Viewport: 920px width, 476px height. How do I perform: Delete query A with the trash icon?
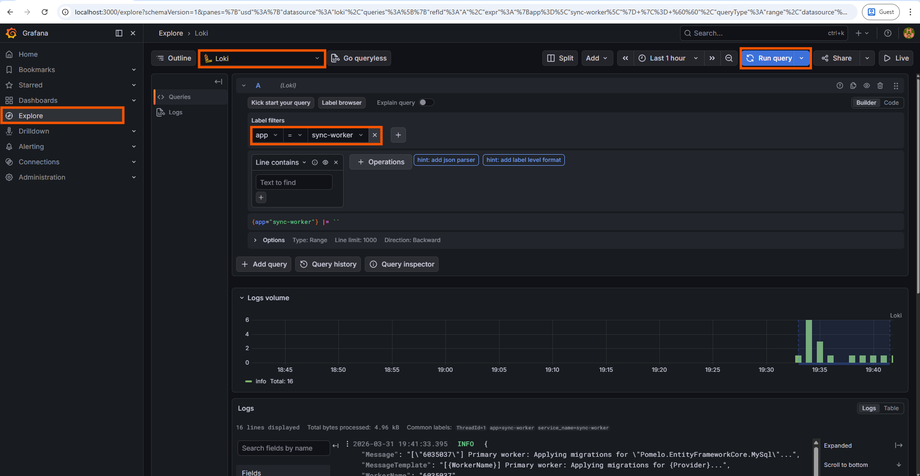point(880,86)
